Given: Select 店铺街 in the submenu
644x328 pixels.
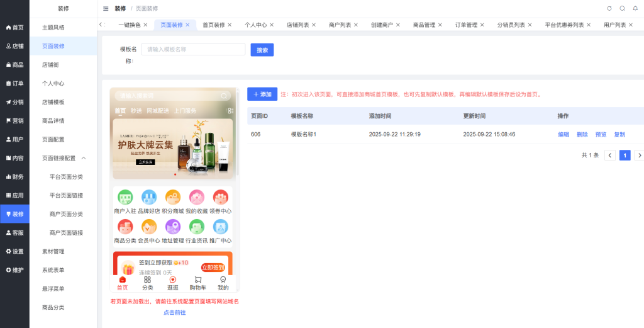Looking at the screenshot, I should tap(64, 65).
